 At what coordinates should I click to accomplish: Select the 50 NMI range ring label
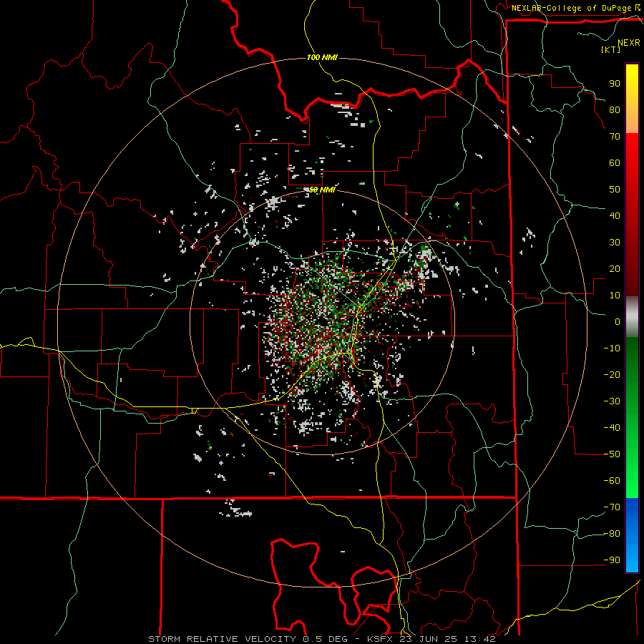click(322, 190)
